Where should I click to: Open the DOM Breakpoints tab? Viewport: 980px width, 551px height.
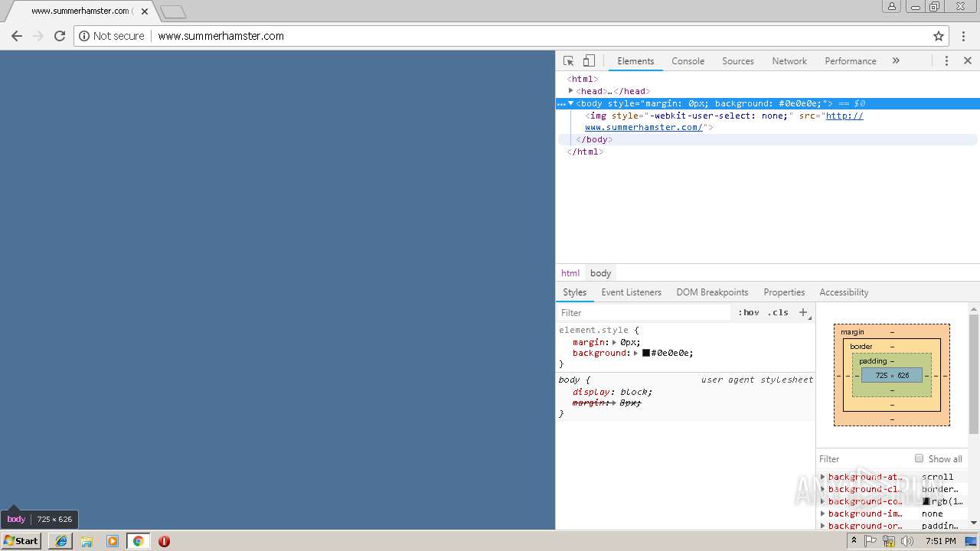(712, 292)
